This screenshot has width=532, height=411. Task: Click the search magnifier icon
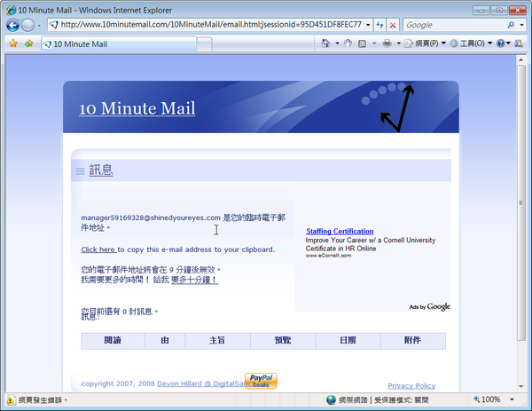point(511,25)
